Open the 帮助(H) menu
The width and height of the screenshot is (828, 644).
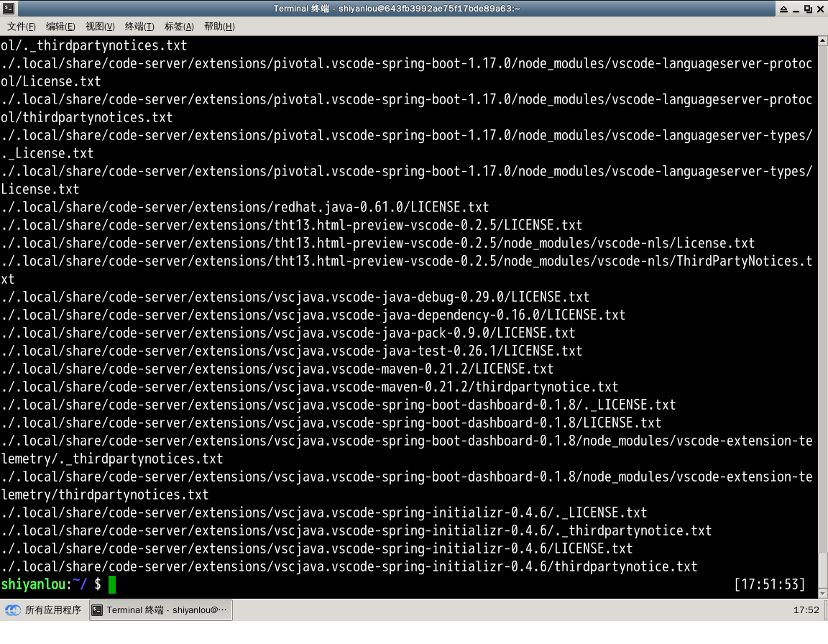click(x=219, y=27)
